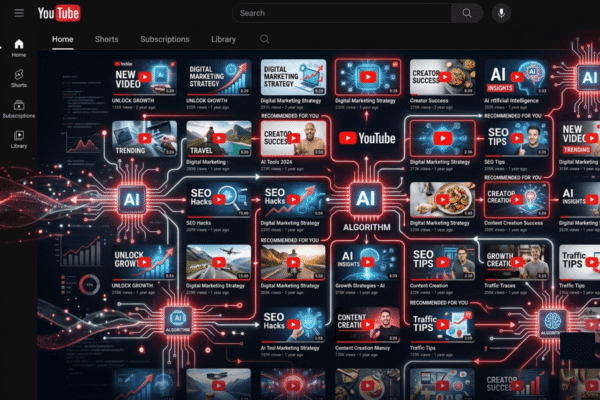
Task: Click the "Traffic Traces" video title
Action: [x=499, y=286]
